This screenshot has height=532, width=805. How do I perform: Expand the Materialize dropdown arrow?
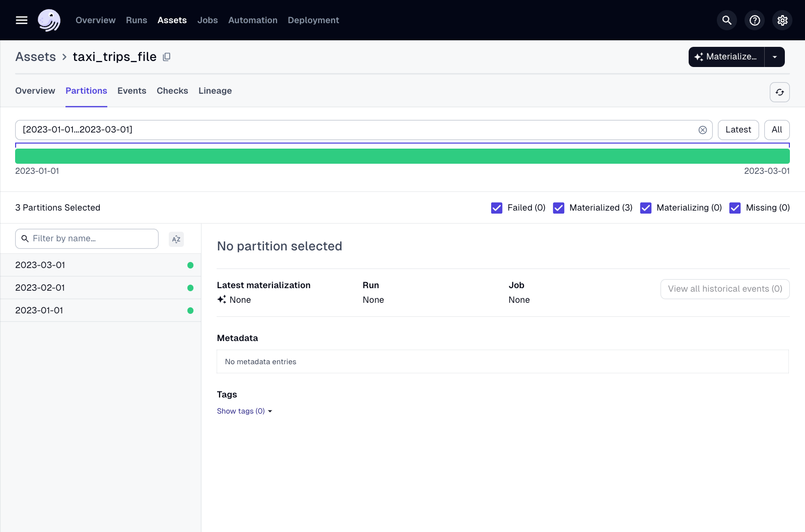[x=774, y=57]
